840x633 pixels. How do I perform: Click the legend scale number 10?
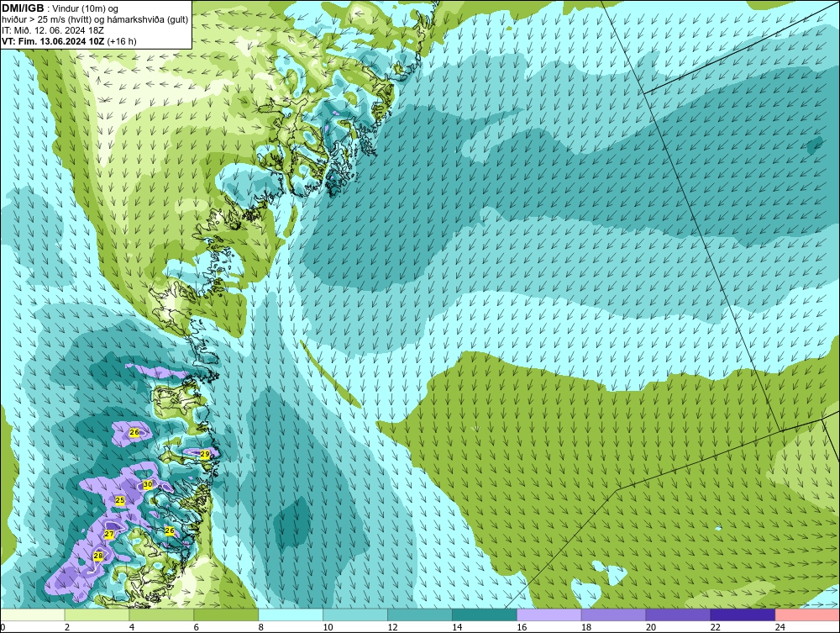click(x=328, y=627)
